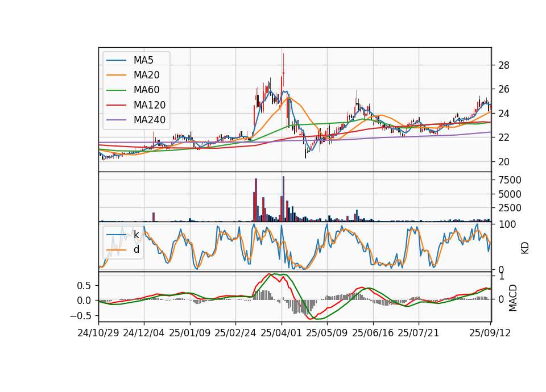Screen dimensions: 546x392
Task: Click the d legend label in KD panel
Action: (x=136, y=249)
